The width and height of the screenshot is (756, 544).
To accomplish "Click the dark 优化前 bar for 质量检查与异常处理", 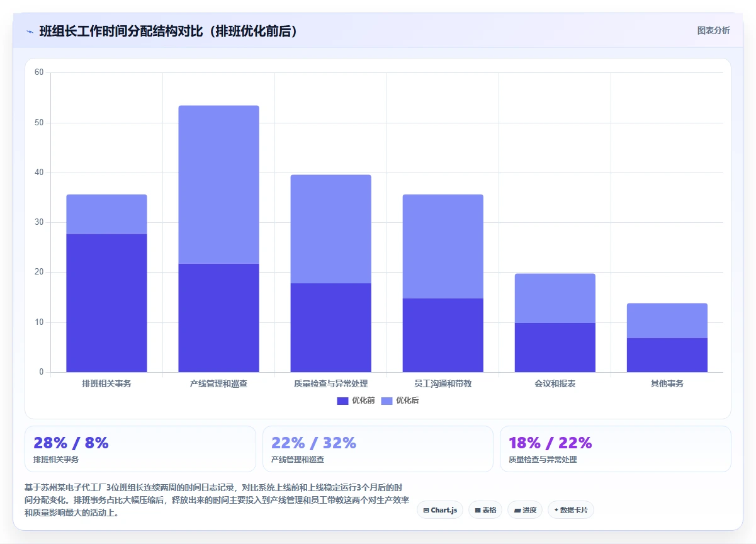I will coord(330,327).
